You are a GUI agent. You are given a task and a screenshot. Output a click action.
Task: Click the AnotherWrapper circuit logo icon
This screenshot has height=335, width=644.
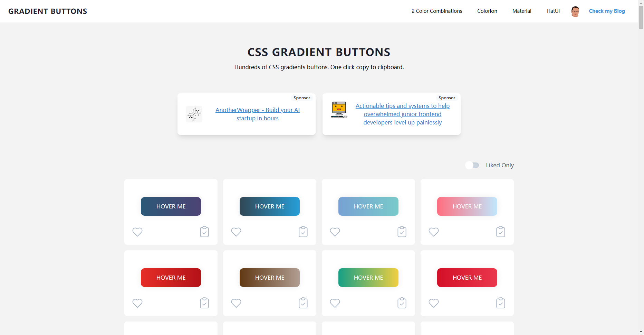point(194,114)
